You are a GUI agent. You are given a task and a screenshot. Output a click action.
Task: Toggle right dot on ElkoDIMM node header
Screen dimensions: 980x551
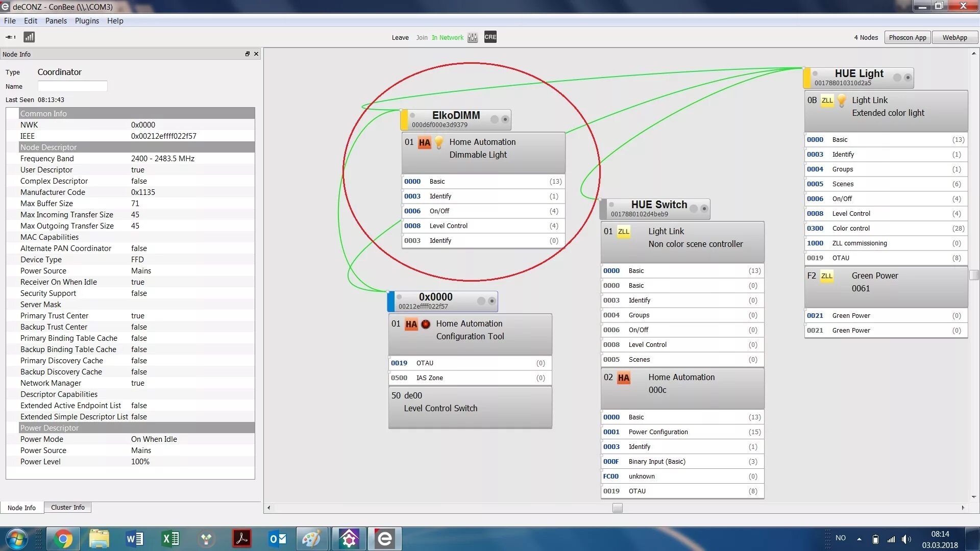click(x=505, y=119)
